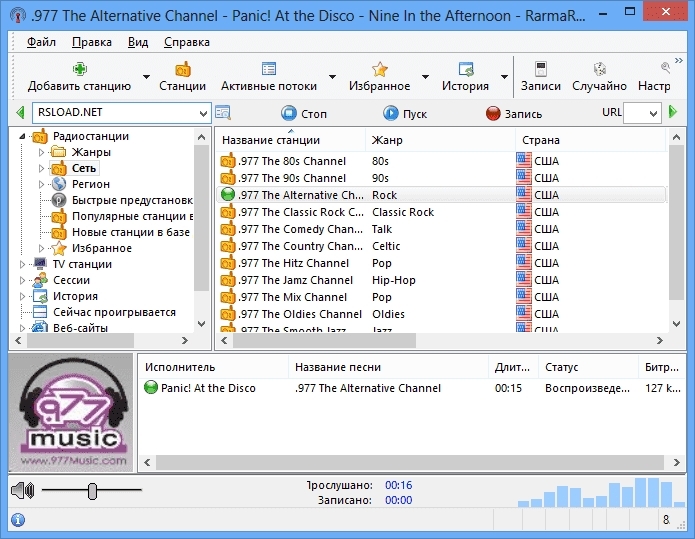The image size is (695, 539).
Task: Select the Panic! At the Disco stream row
Action: 412,388
